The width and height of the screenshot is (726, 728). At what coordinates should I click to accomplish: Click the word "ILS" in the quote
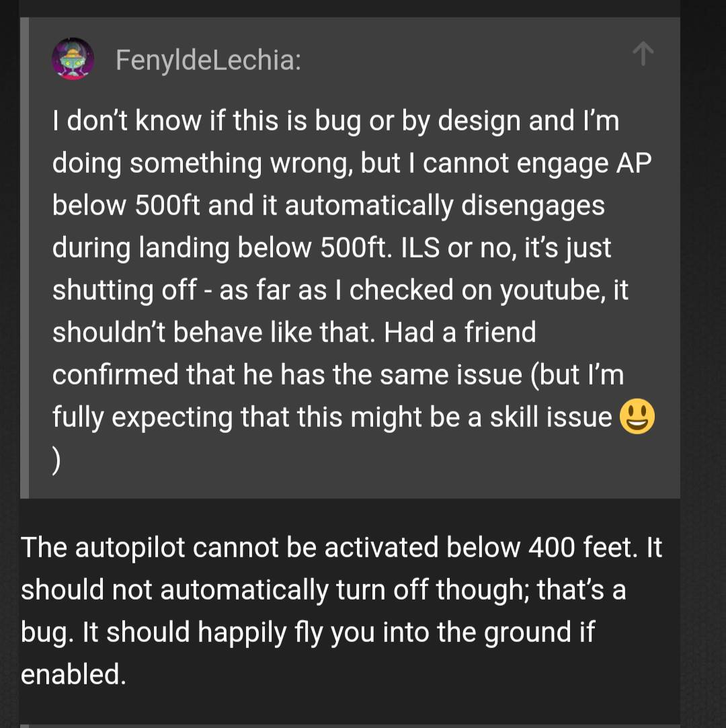coord(419,248)
